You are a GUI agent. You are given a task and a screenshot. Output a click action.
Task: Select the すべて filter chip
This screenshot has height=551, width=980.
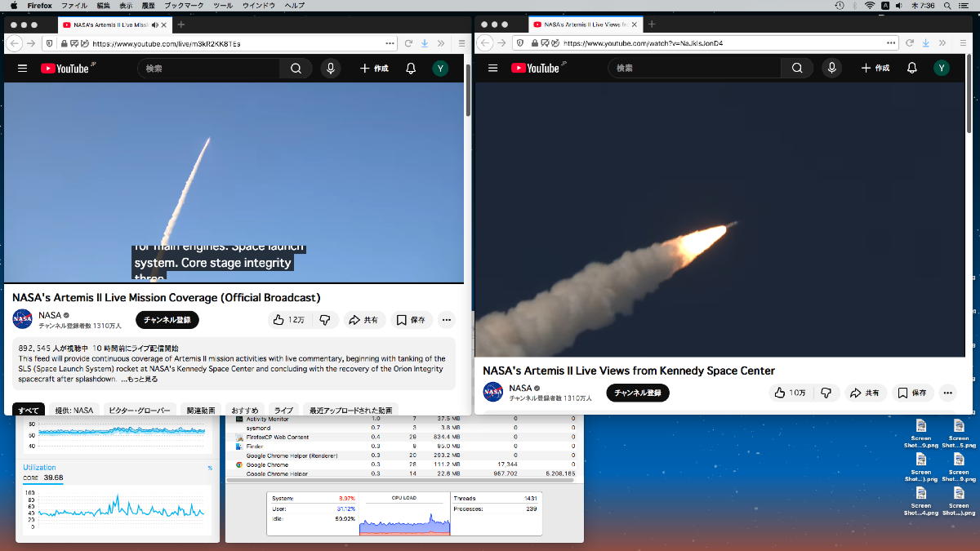click(29, 411)
